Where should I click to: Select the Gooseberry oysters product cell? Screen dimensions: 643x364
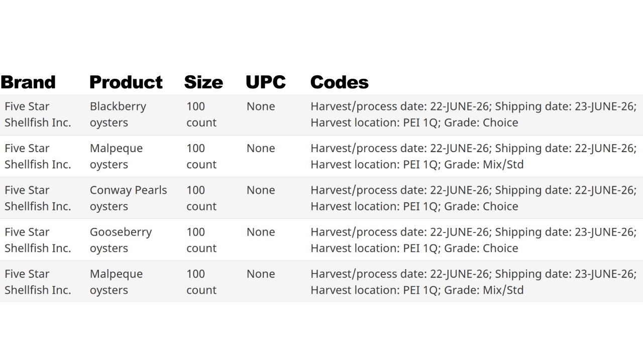(121, 240)
